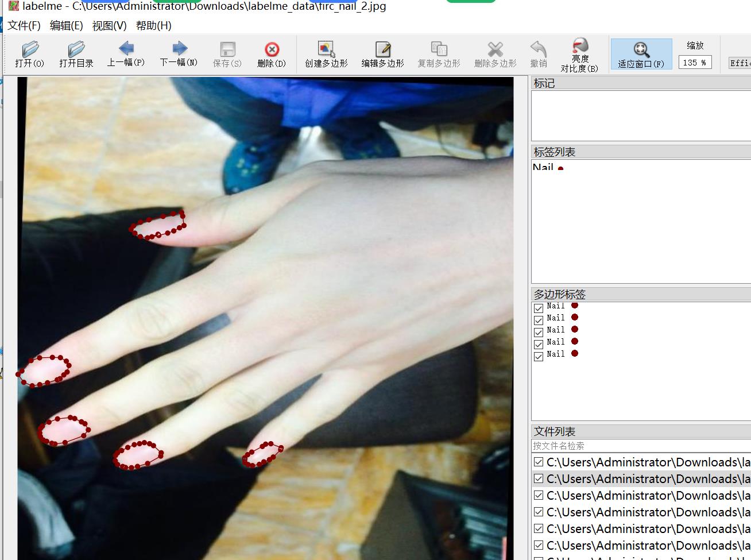The image size is (751, 560).
Task: Go to previous image with 上一幅
Action: point(126,55)
